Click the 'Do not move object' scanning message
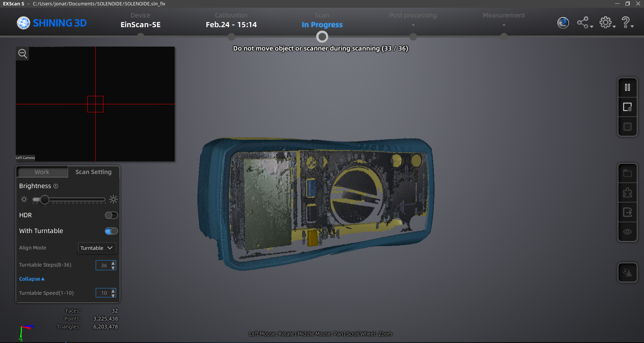Image resolution: width=644 pixels, height=343 pixels. point(321,49)
